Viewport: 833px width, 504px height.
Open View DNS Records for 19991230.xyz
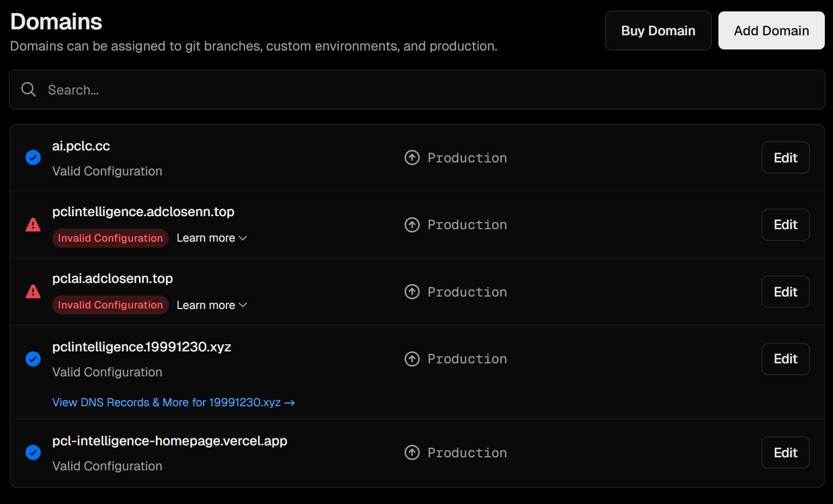[x=173, y=402]
